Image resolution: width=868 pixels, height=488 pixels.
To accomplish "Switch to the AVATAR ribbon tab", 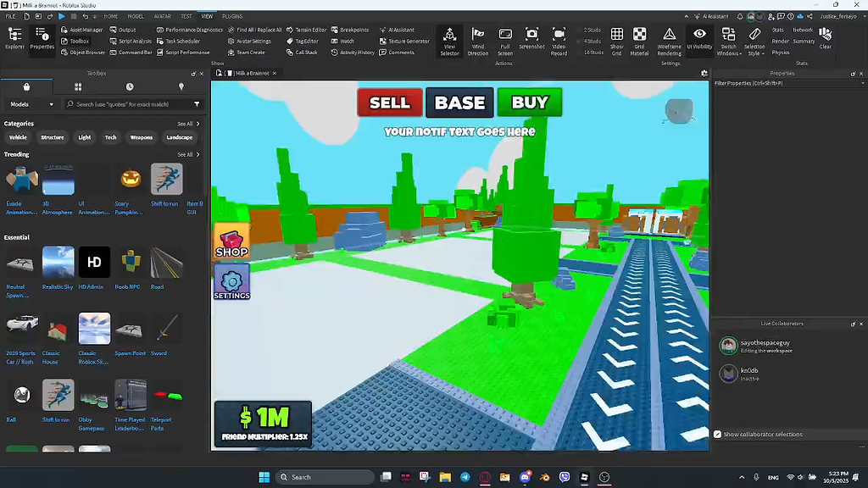I will point(162,17).
